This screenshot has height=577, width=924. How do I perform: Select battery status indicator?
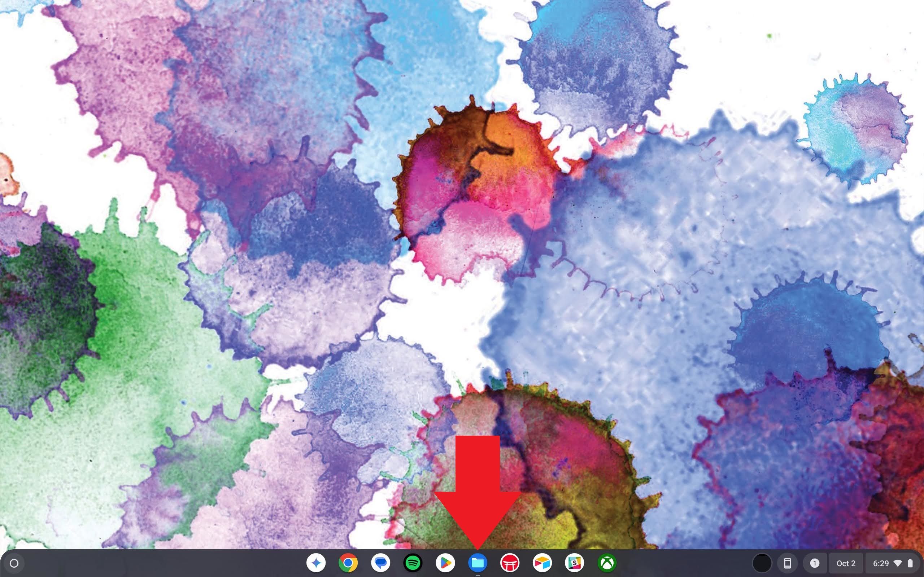(911, 563)
